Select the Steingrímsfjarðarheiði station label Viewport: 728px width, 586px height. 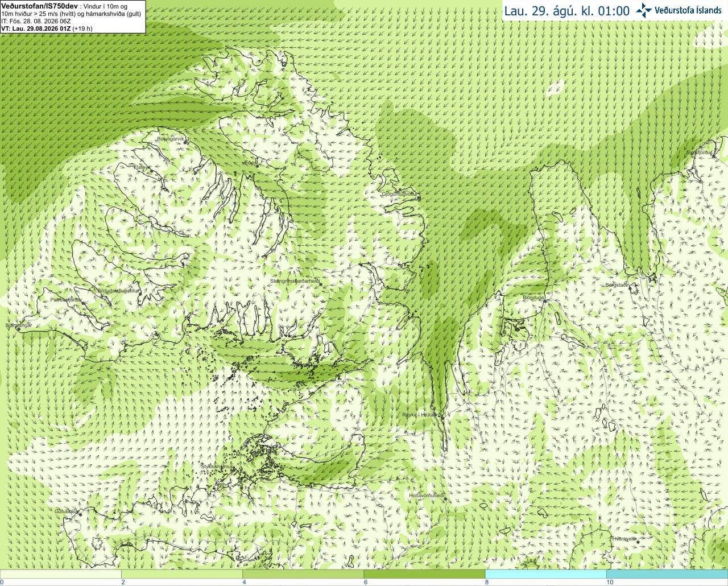point(295,281)
